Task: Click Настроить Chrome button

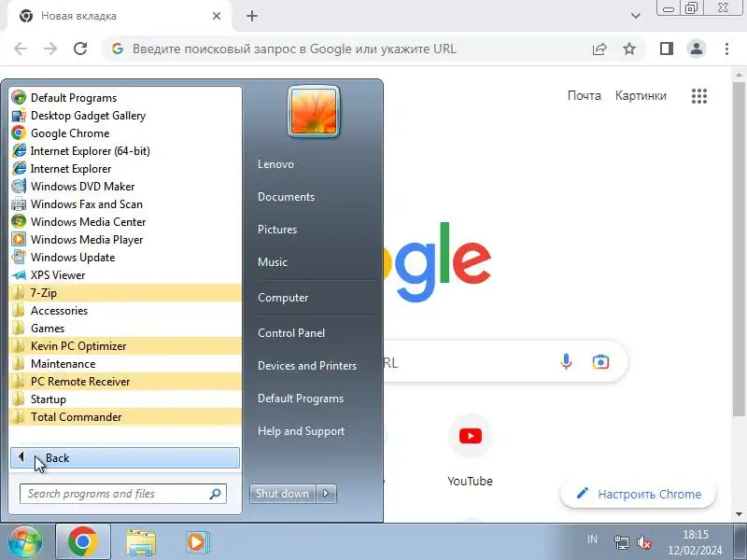Action: (639, 494)
